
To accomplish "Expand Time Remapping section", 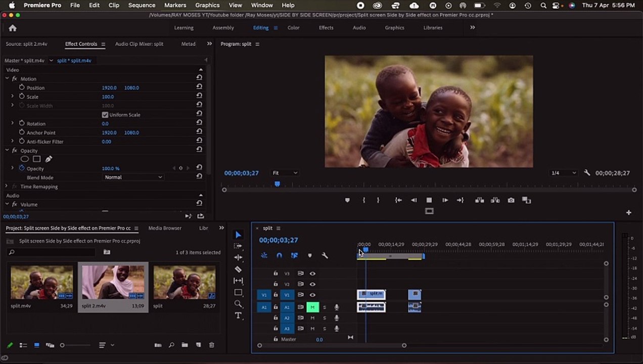I will [7, 187].
